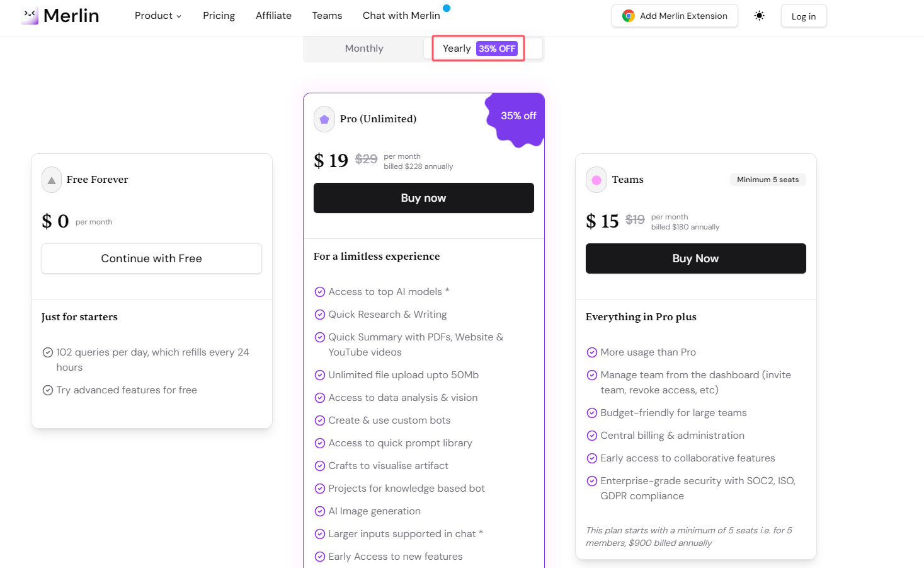
Task: Click check icon beside Central billing & administration
Action: point(591,436)
